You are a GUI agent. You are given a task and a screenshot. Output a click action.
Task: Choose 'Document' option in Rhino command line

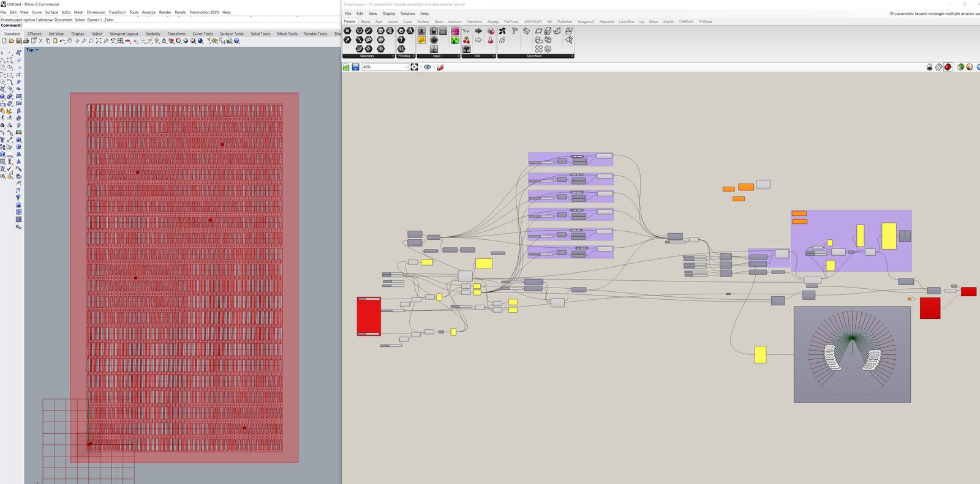tap(63, 20)
